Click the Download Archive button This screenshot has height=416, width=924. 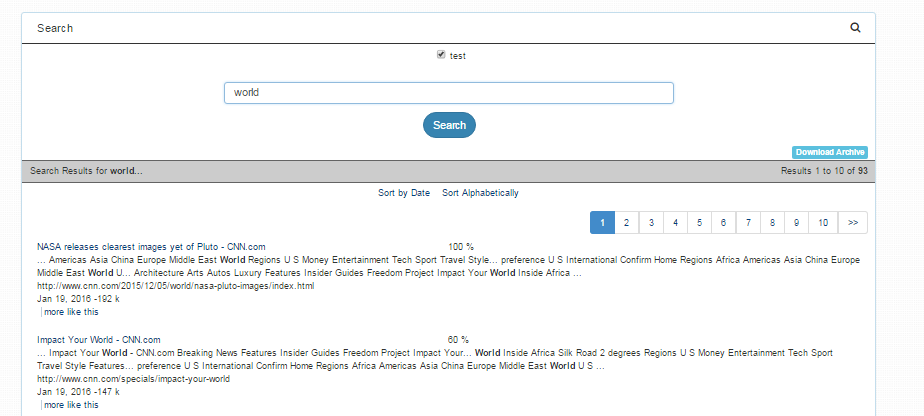[x=829, y=152]
